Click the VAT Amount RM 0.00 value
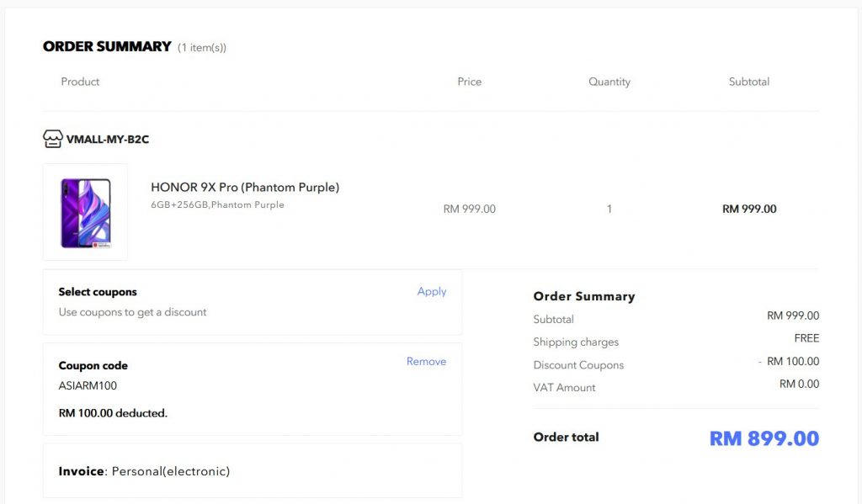 pos(800,385)
